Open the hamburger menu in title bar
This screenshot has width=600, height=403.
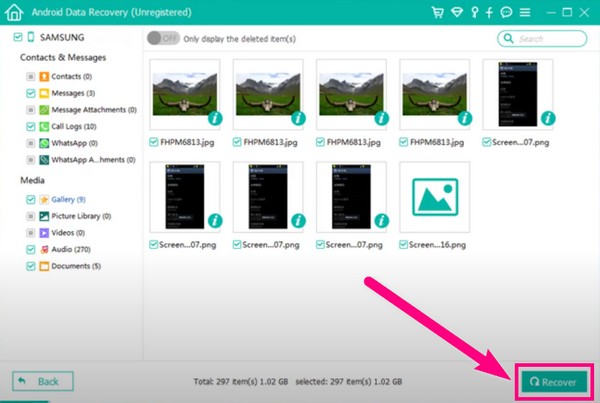pyautogui.click(x=525, y=12)
